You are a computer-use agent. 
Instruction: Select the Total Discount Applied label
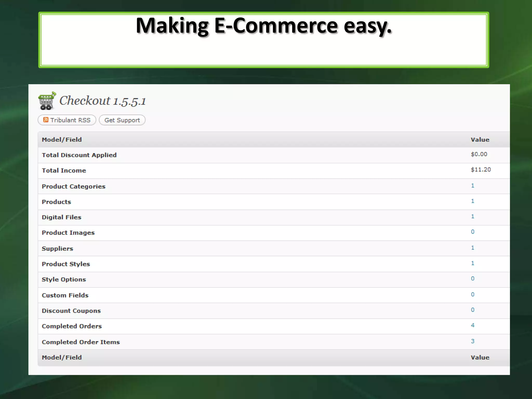pos(79,155)
